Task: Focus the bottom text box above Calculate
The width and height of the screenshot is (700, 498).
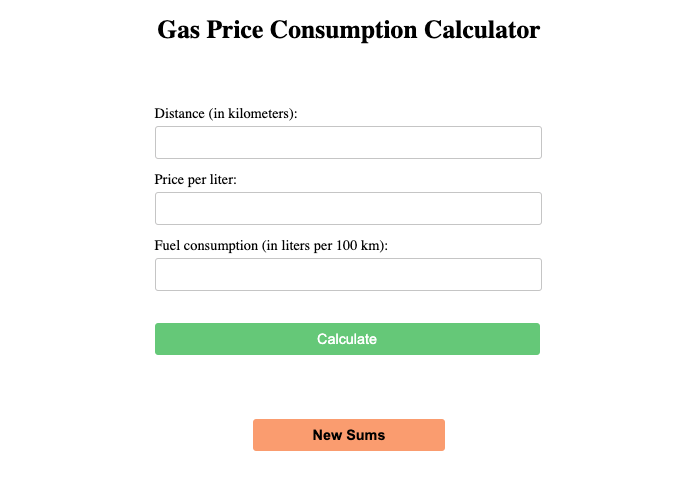Action: point(348,274)
